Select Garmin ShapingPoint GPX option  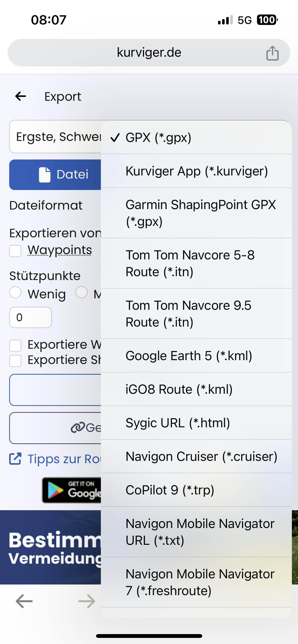point(196,213)
